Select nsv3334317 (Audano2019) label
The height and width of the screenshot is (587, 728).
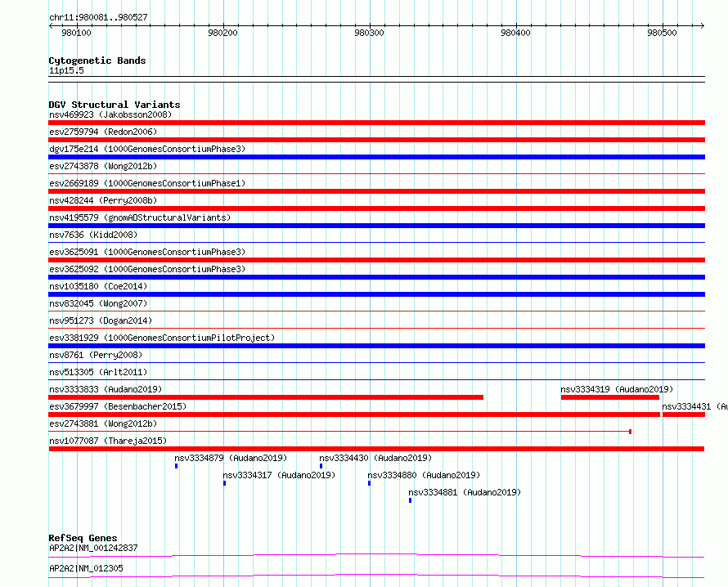279,475
